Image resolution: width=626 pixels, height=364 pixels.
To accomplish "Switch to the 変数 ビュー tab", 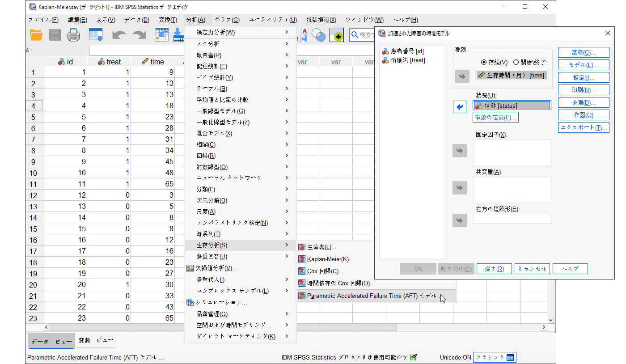I will 96,341.
